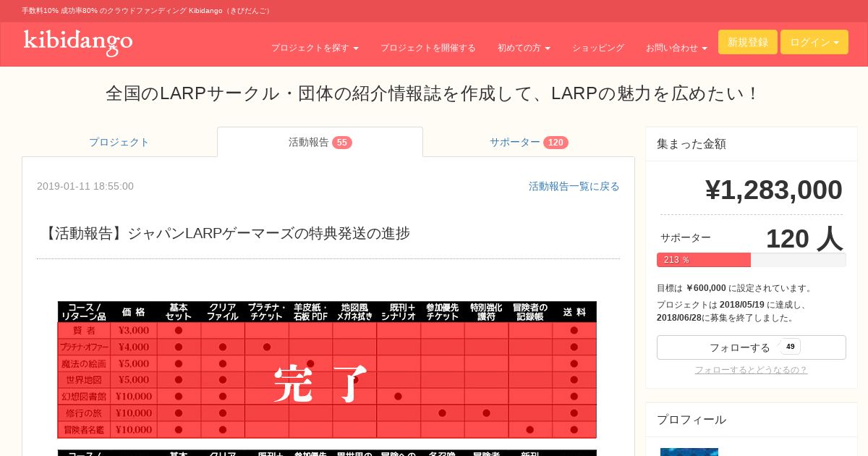
Task: Click the 49 follower count badge
Action: click(x=791, y=347)
